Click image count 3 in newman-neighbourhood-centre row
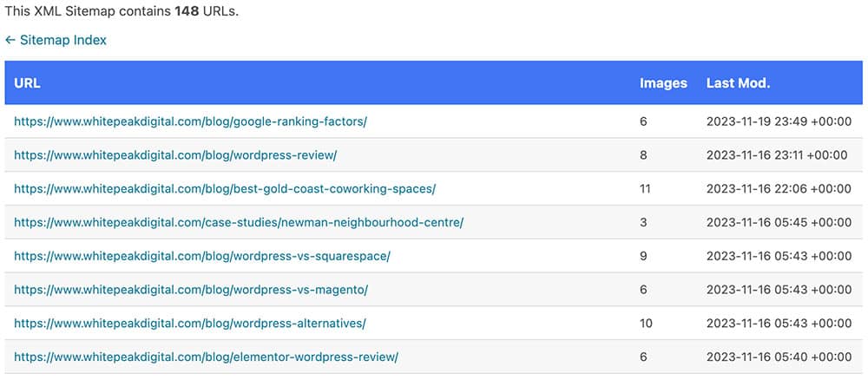Viewport: 868px width, 380px height. click(x=643, y=223)
